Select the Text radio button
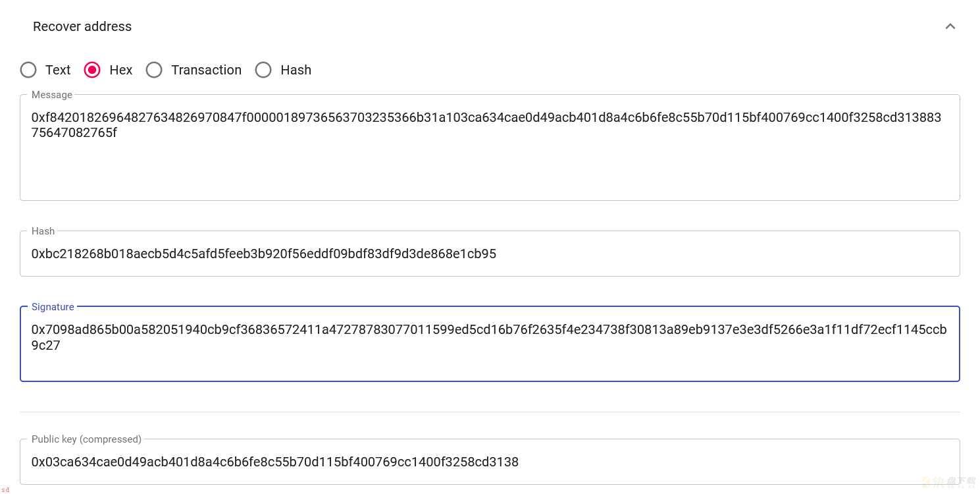 point(28,70)
